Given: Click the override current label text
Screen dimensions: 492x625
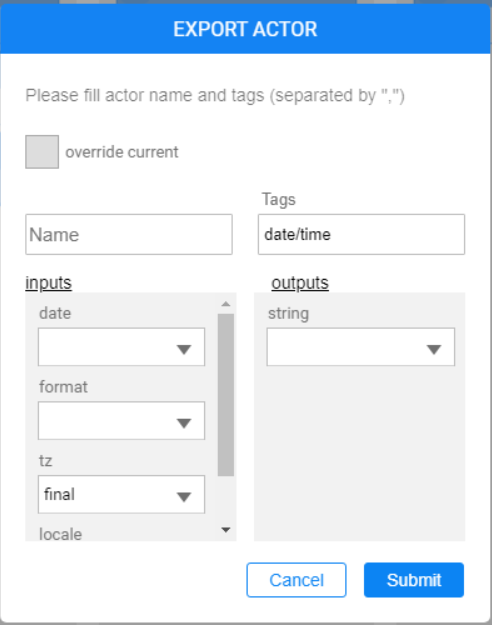Looking at the screenshot, I should pos(122,152).
